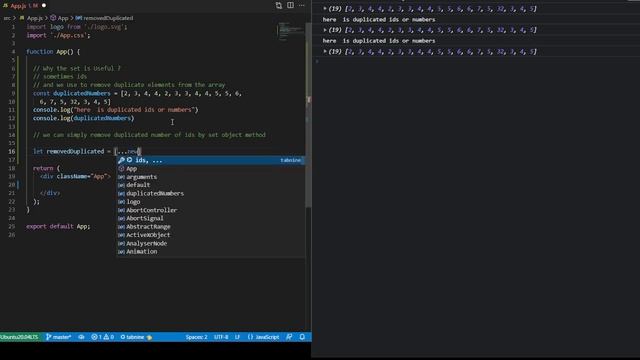
Task: Choose 'logo' from the autocomplete list
Action: click(211, 202)
